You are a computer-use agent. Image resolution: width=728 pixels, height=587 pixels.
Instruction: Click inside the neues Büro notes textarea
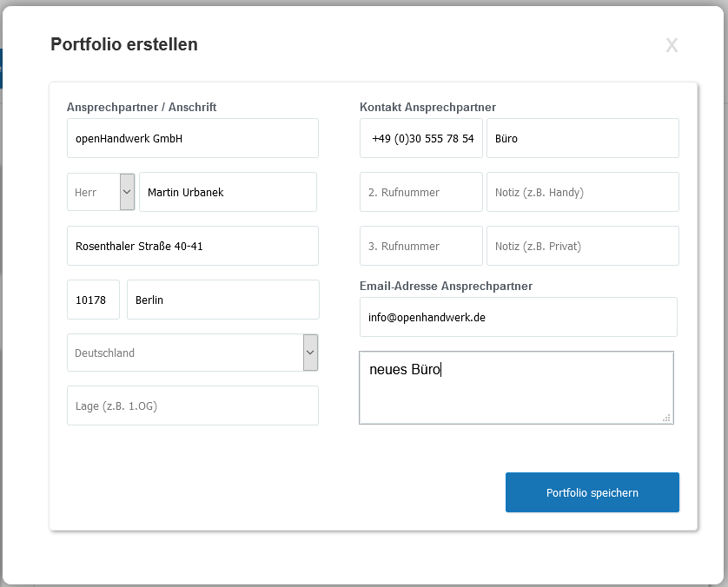(516, 387)
